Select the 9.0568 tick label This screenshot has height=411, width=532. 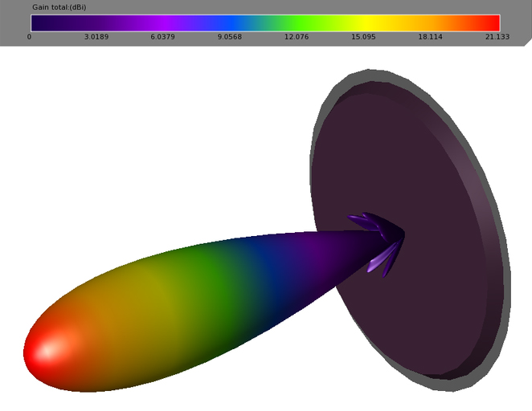click(x=229, y=37)
